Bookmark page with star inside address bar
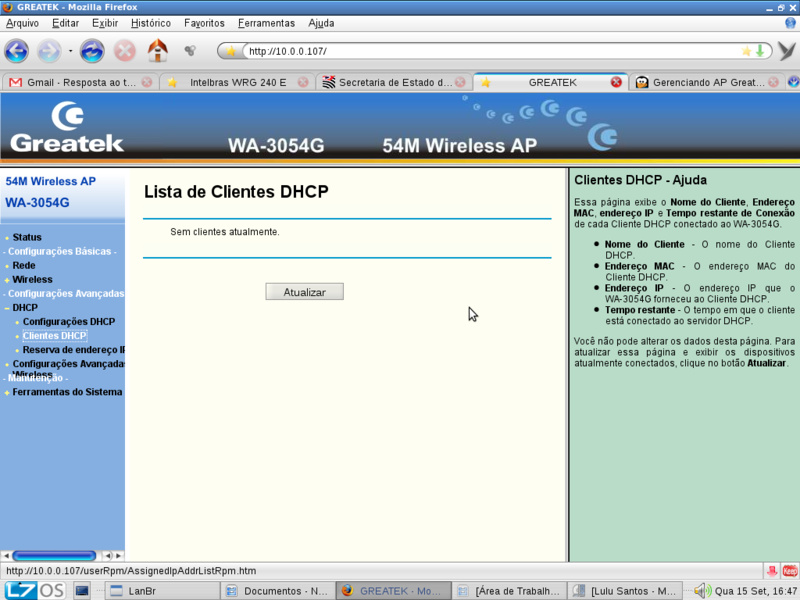800x600 pixels. [x=746, y=51]
